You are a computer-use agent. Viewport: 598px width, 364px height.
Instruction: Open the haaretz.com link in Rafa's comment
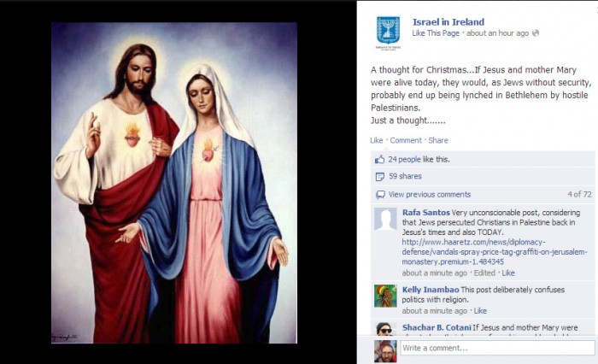(x=495, y=252)
